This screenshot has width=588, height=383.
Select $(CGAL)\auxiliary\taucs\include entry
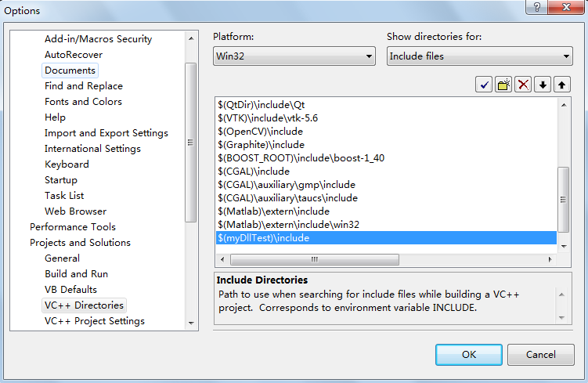tap(386, 198)
